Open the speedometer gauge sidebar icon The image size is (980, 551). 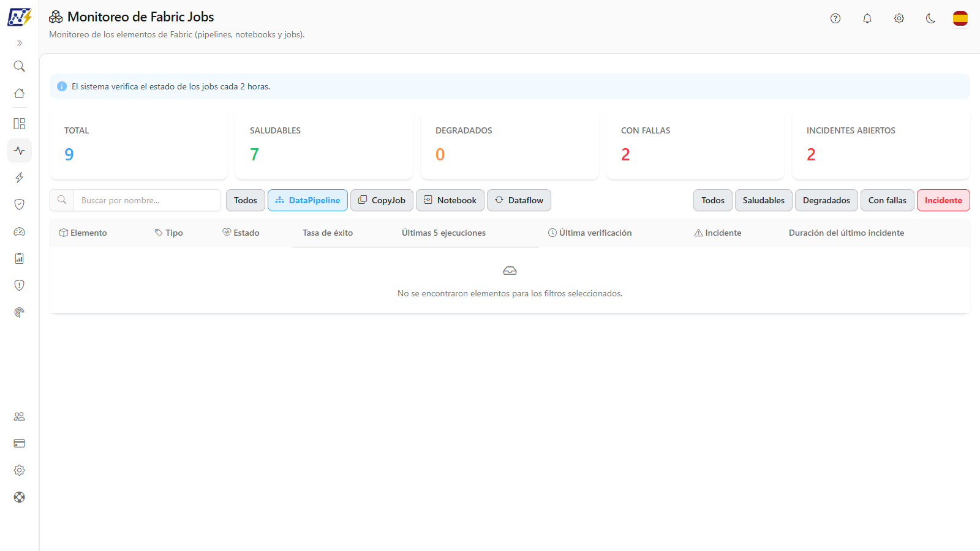point(20,231)
